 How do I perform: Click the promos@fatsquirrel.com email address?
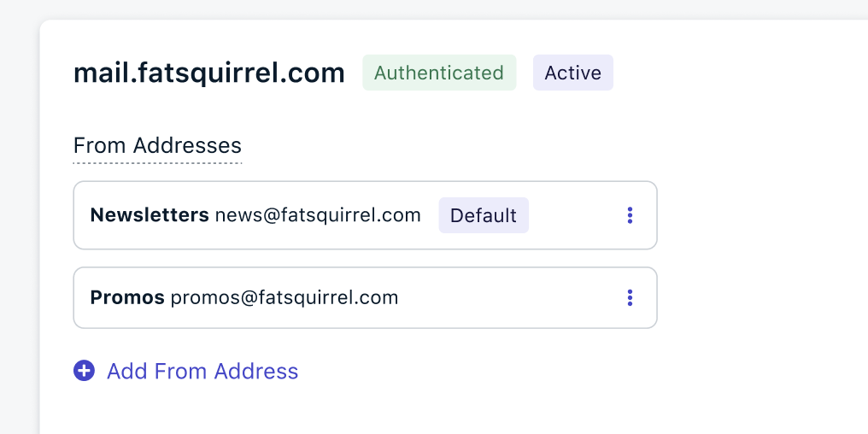click(284, 298)
